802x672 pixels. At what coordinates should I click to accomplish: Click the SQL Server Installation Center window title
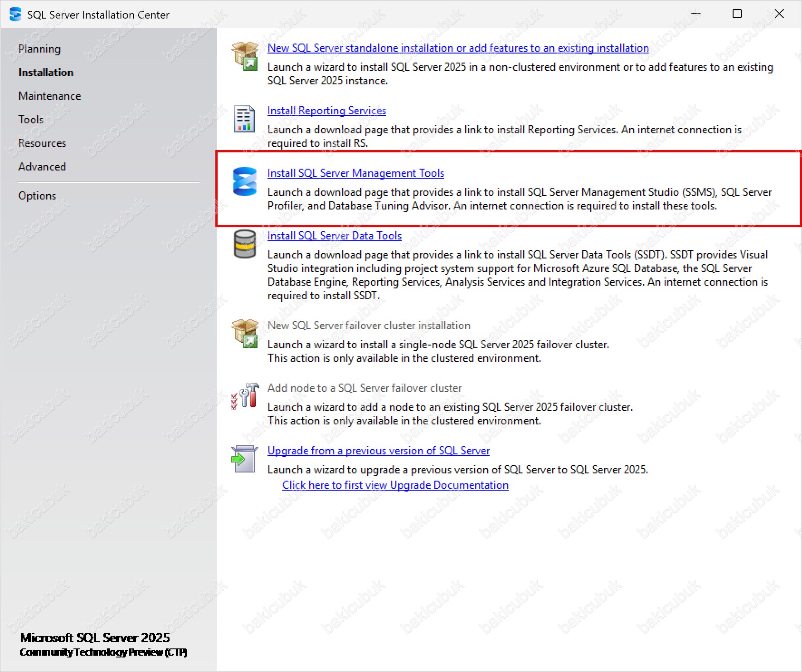[x=98, y=15]
